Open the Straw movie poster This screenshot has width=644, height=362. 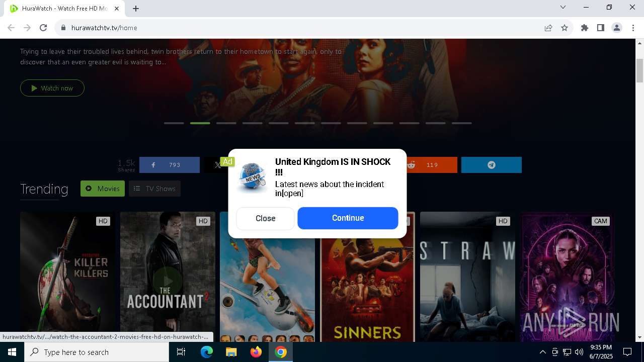pos(468,277)
